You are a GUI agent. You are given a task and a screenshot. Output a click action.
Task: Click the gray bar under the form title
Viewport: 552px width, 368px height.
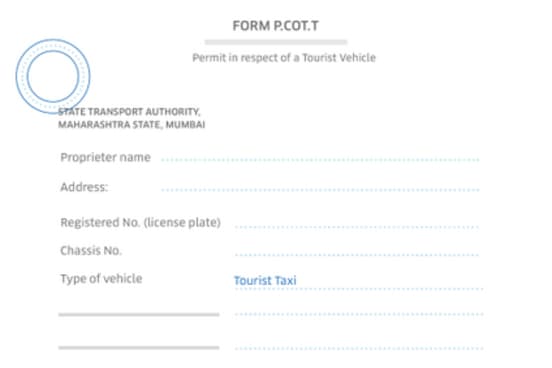(x=276, y=42)
